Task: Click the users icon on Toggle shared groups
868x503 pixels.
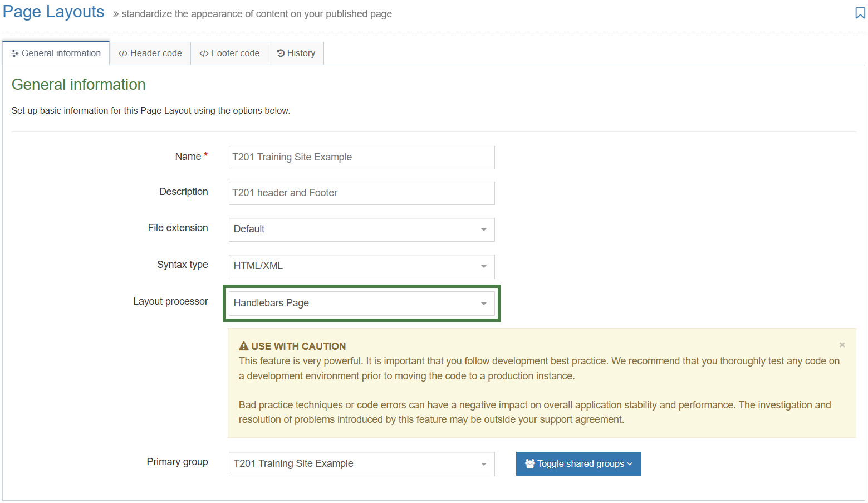Action: point(529,463)
